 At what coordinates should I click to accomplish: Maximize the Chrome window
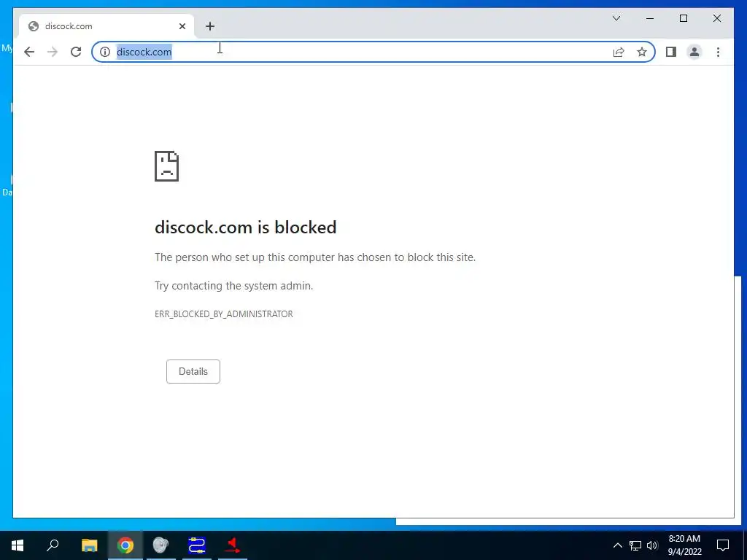[x=683, y=18]
